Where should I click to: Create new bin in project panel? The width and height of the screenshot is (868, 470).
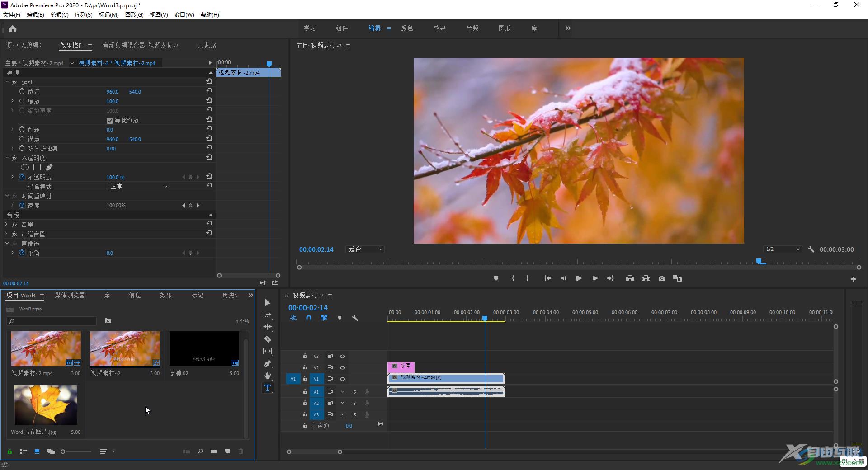pyautogui.click(x=213, y=451)
